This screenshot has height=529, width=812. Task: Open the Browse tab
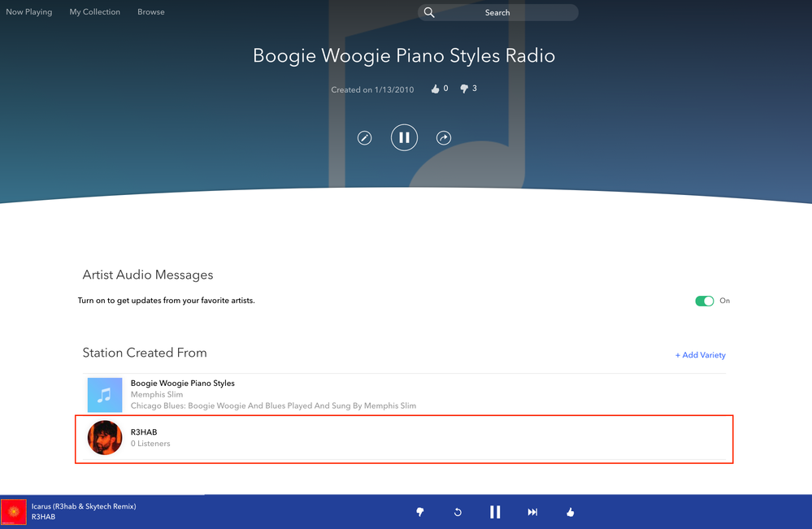pos(150,12)
